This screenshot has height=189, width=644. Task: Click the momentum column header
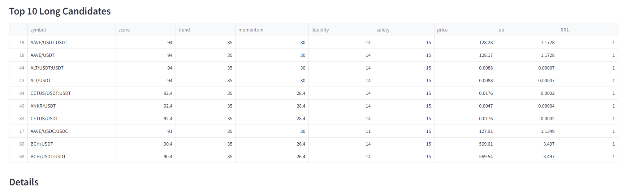251,30
